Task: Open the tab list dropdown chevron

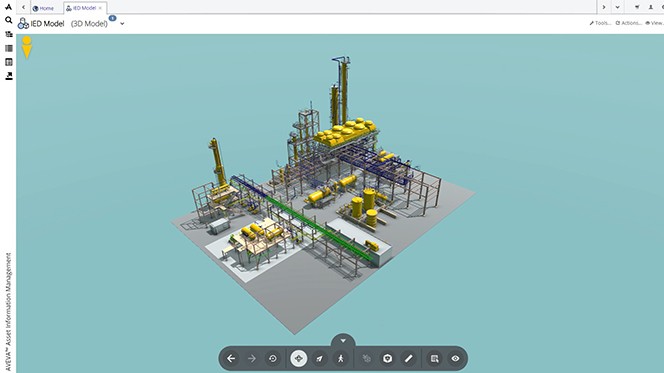Action: click(x=617, y=7)
